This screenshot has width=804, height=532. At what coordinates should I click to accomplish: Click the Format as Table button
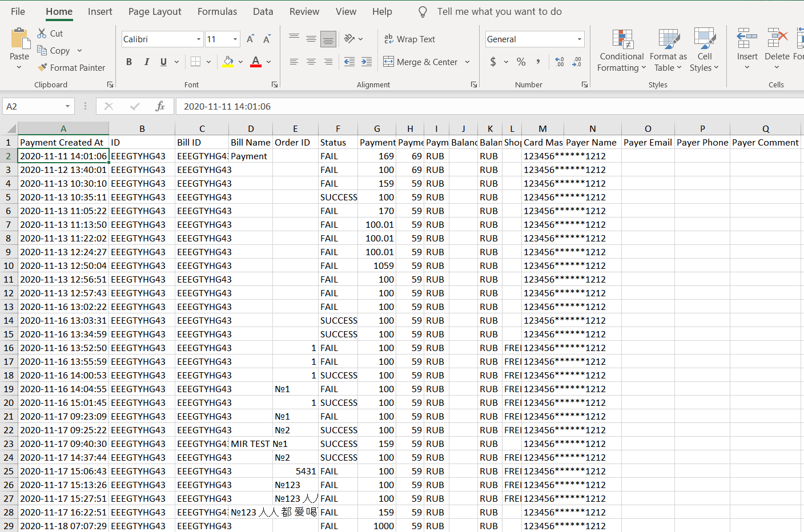pyautogui.click(x=668, y=51)
